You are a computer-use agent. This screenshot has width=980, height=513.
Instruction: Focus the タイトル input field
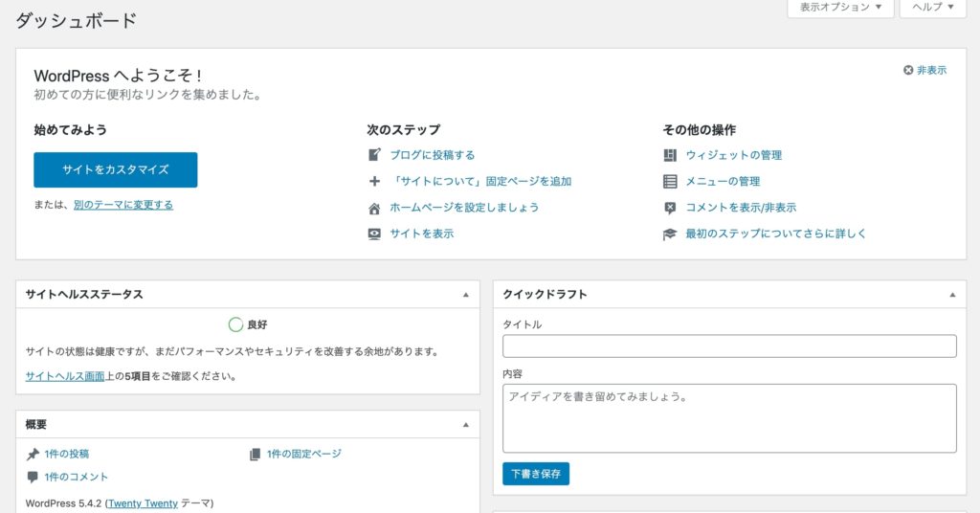pos(728,346)
